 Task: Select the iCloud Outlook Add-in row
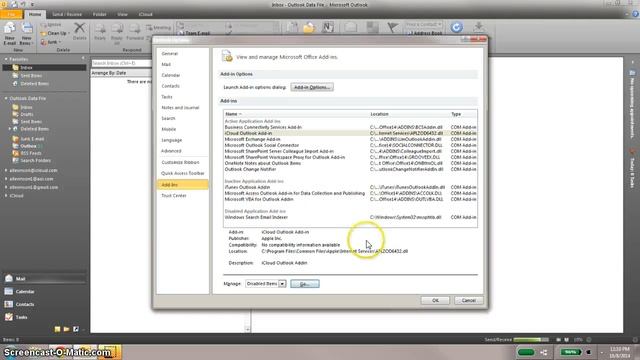pos(350,133)
